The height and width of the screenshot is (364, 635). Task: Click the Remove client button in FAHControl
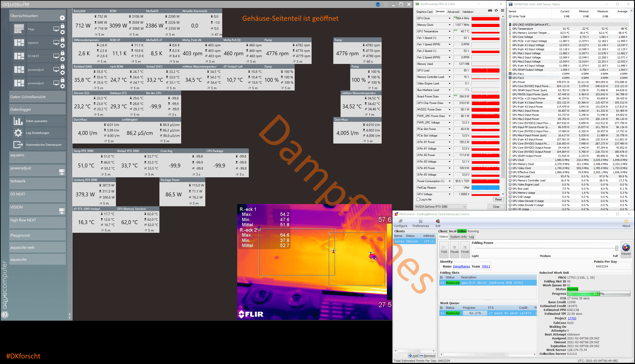pyautogui.click(x=427, y=356)
